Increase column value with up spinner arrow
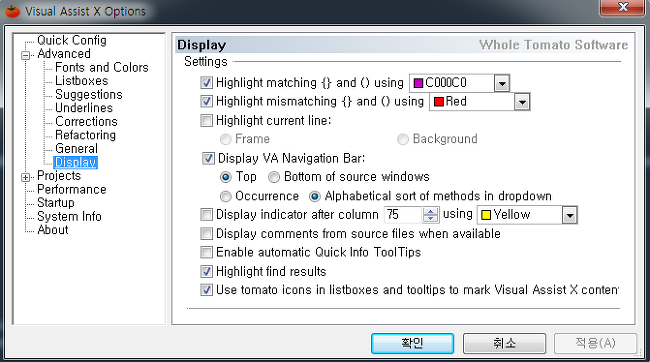This screenshot has width=650, height=362. [x=430, y=211]
